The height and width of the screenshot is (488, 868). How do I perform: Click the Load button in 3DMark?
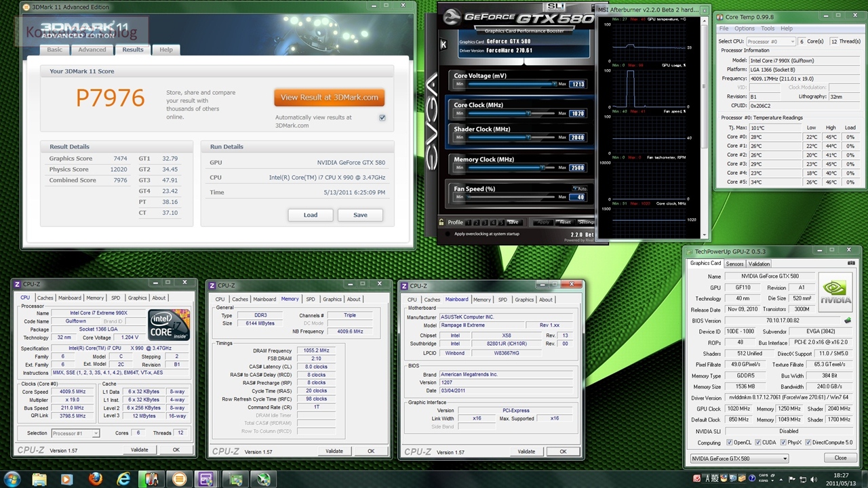(311, 215)
